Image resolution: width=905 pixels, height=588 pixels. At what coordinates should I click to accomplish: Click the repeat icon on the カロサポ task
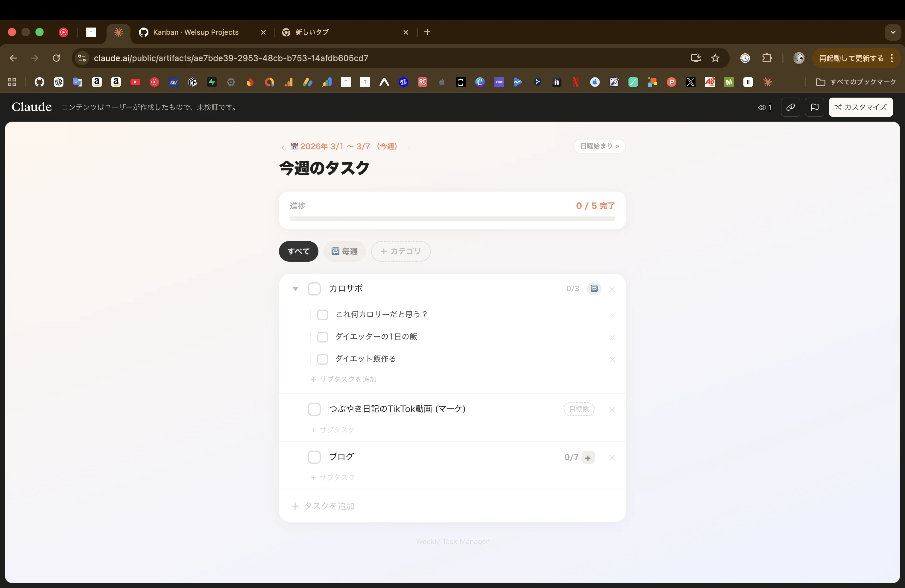(x=594, y=289)
